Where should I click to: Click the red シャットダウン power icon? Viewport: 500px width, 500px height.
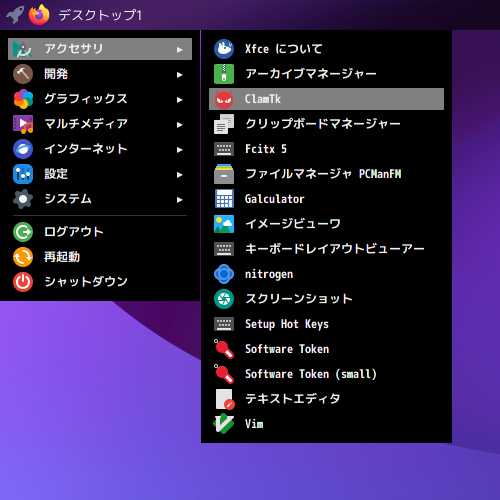(x=23, y=282)
